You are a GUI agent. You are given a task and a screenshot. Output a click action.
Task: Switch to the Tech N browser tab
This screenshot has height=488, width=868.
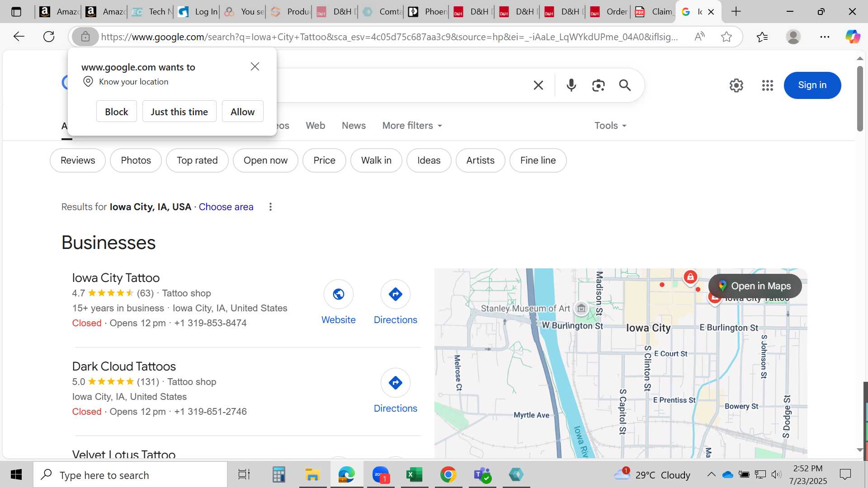(x=151, y=12)
